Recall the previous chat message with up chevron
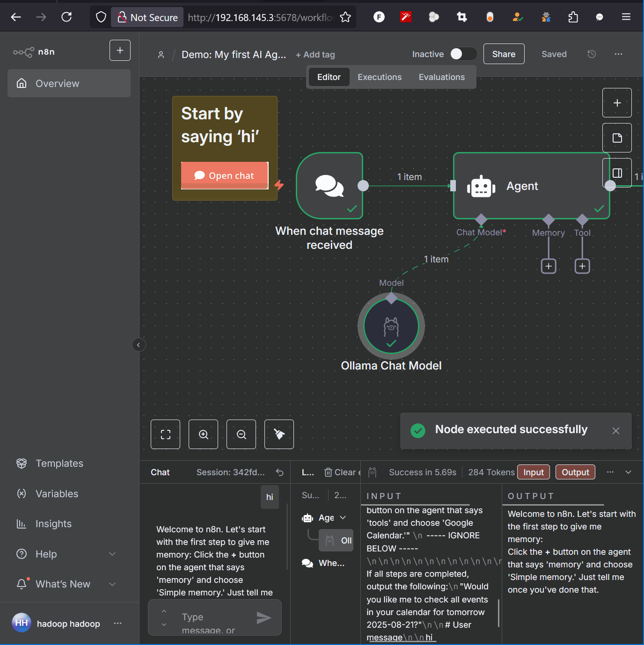The height and width of the screenshot is (645, 644). 164,611
